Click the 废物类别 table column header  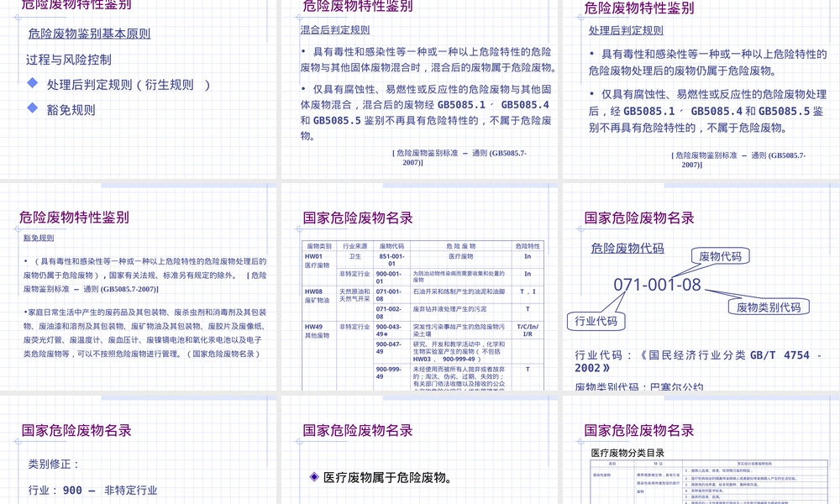pos(318,246)
